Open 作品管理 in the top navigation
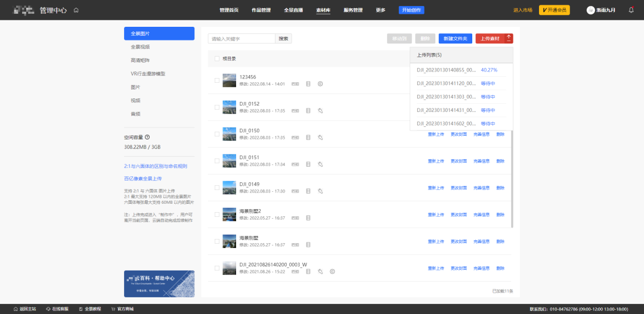Image resolution: width=644 pixels, height=314 pixels. 261,10
